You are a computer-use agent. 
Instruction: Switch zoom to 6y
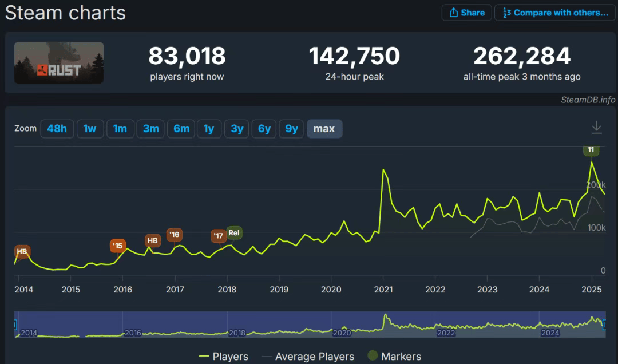coord(264,129)
